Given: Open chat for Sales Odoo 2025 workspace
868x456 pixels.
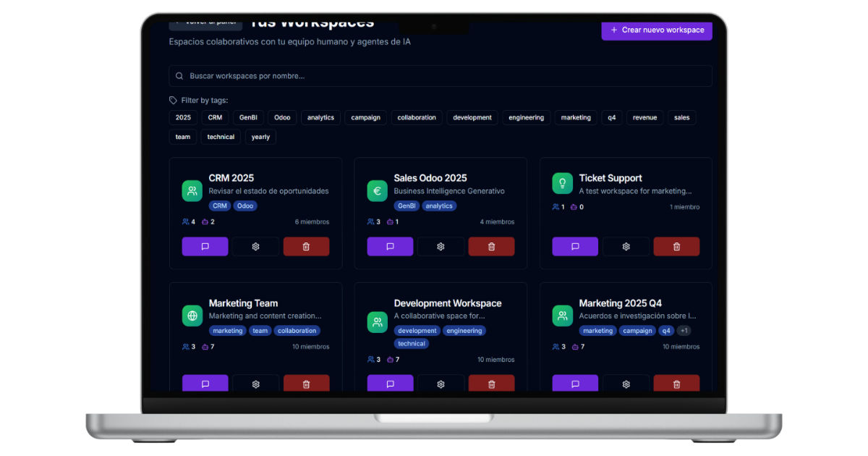Looking at the screenshot, I should click(x=390, y=247).
